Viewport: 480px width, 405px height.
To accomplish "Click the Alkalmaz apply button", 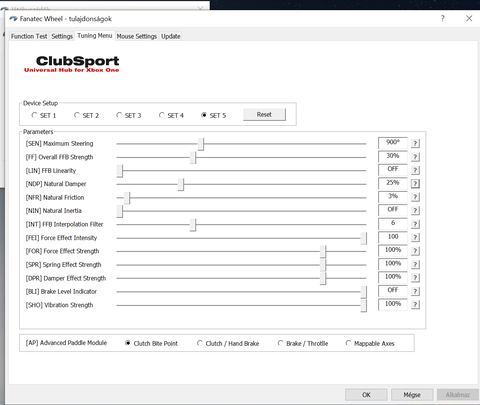I will [458, 395].
